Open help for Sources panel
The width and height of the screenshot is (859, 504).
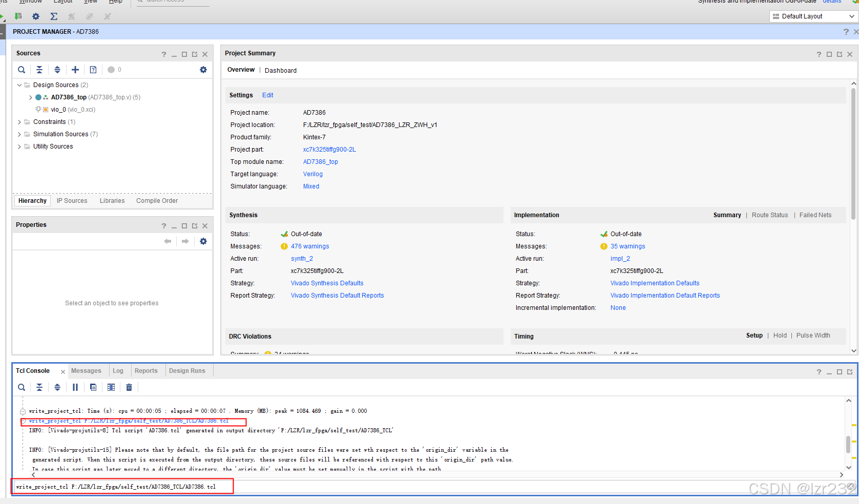pyautogui.click(x=164, y=54)
